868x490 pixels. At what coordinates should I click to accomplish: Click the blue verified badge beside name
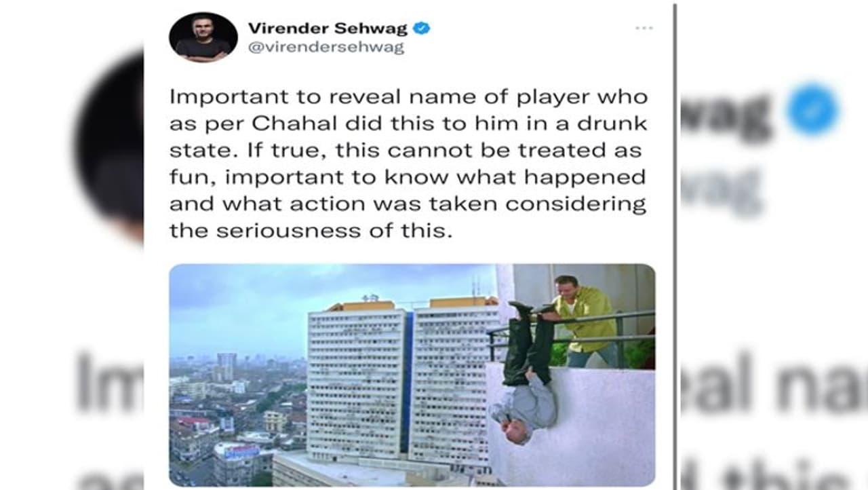click(x=422, y=29)
